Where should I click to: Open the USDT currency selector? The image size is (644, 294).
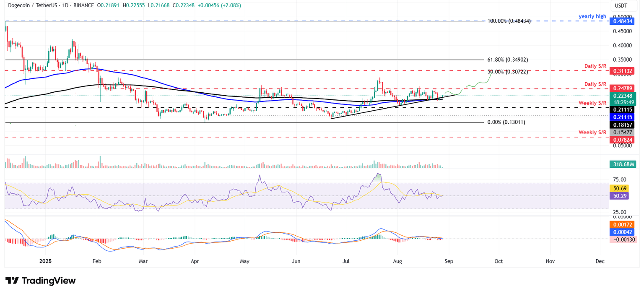tap(621, 6)
